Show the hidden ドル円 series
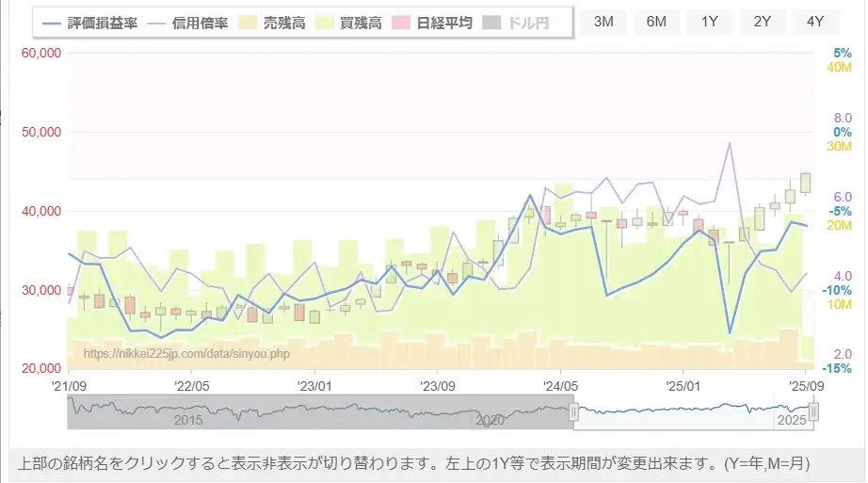 (516, 24)
